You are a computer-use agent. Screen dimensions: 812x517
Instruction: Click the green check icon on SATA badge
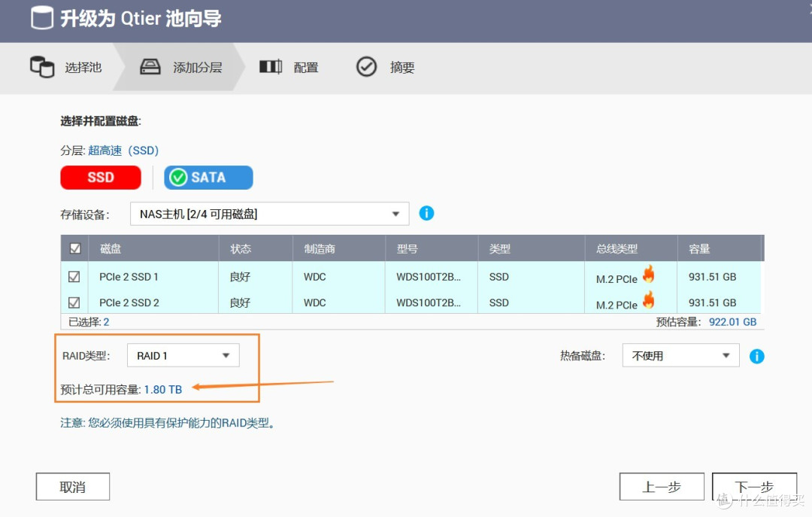click(x=178, y=178)
